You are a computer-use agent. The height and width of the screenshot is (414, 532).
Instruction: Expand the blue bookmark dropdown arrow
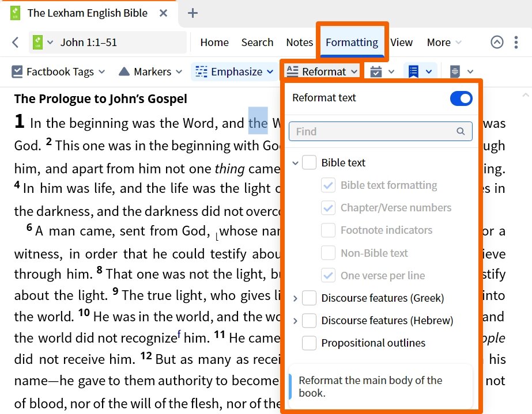(429, 71)
